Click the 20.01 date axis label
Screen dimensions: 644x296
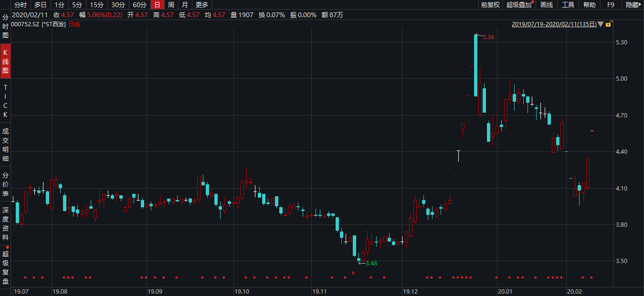pyautogui.click(x=505, y=291)
